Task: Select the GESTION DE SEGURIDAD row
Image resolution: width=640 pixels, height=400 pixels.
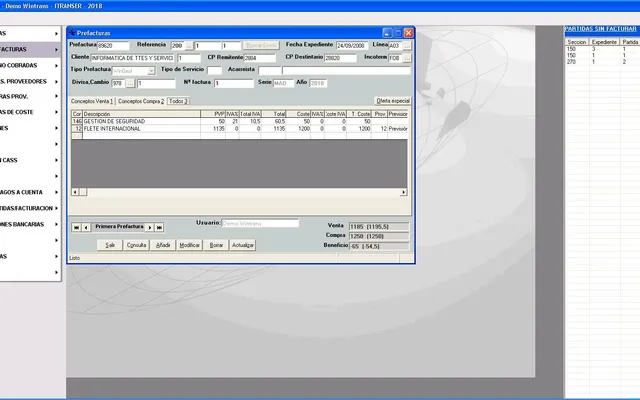Action: tap(239, 122)
